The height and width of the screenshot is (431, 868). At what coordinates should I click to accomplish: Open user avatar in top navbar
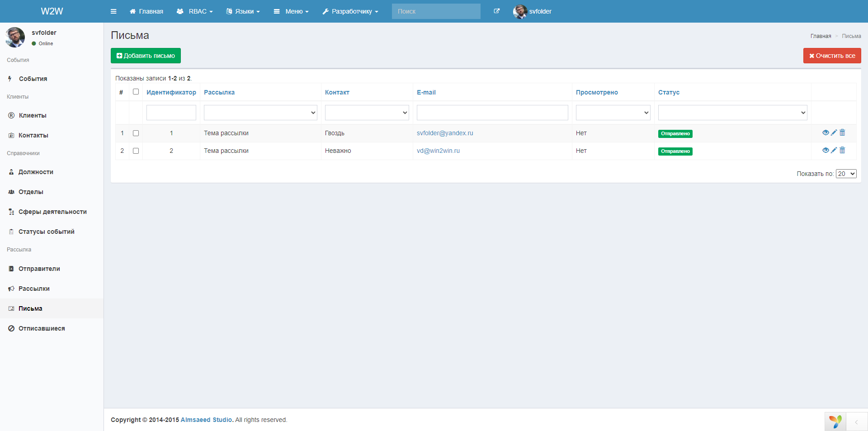520,11
